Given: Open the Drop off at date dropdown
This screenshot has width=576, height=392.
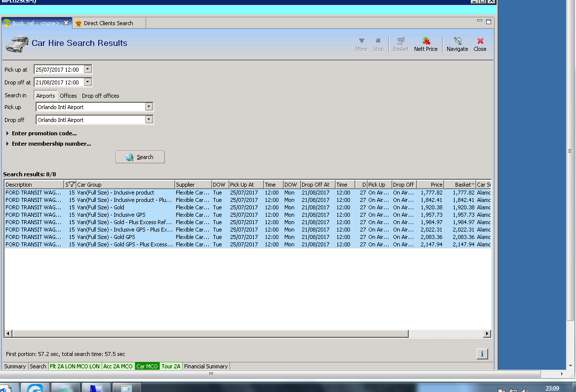Looking at the screenshot, I should point(88,82).
